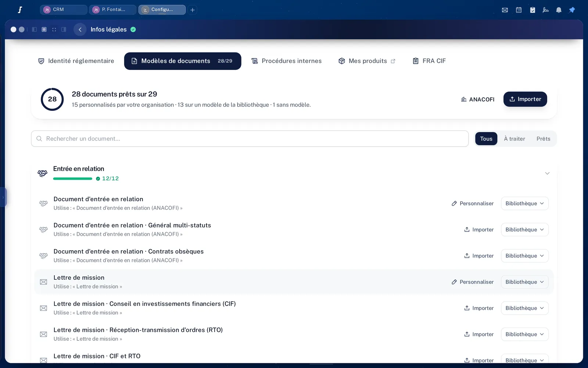Screen dimensions: 588x368
Task: Click Importer for Général multi-statuts row
Action: pos(479,230)
